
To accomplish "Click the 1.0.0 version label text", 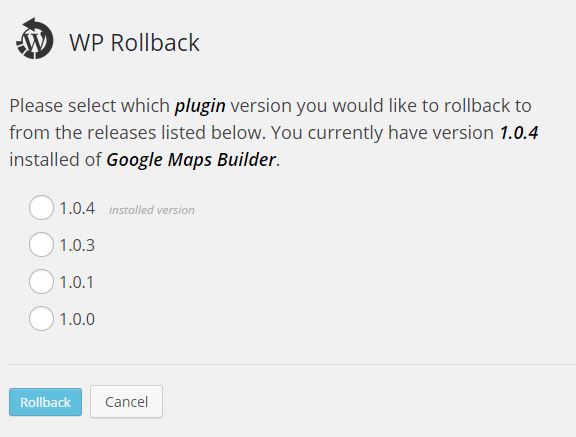I will 77,319.
